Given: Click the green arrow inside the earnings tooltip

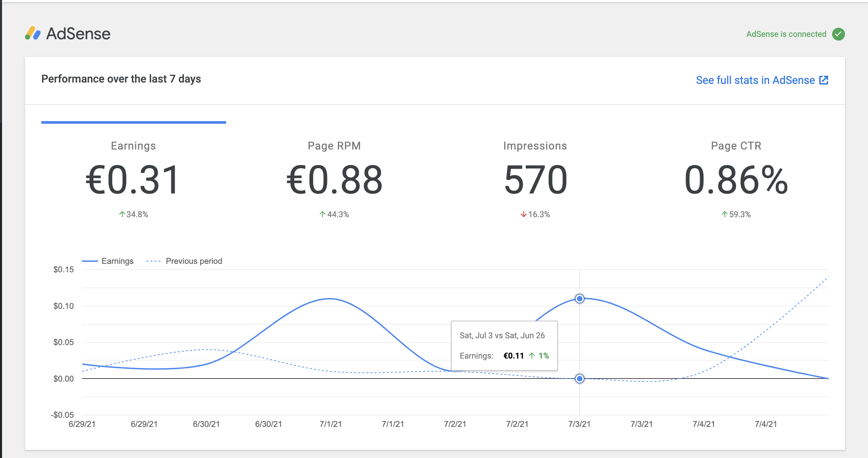Looking at the screenshot, I should tap(533, 356).
